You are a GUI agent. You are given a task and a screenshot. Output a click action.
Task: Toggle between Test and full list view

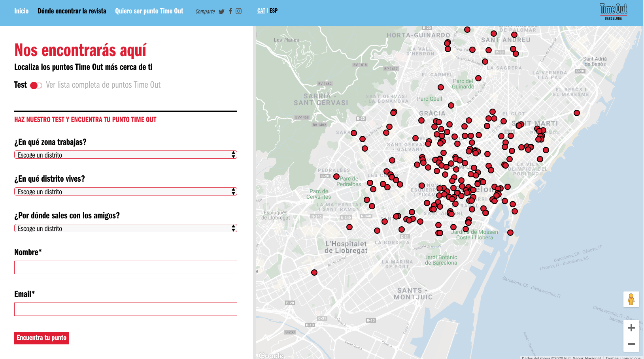pyautogui.click(x=36, y=86)
